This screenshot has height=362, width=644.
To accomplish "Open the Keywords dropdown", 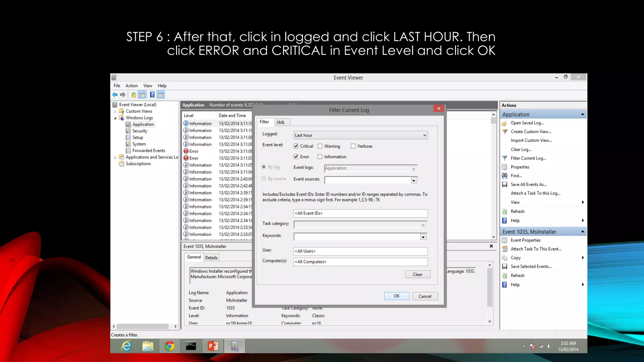I will (x=423, y=237).
